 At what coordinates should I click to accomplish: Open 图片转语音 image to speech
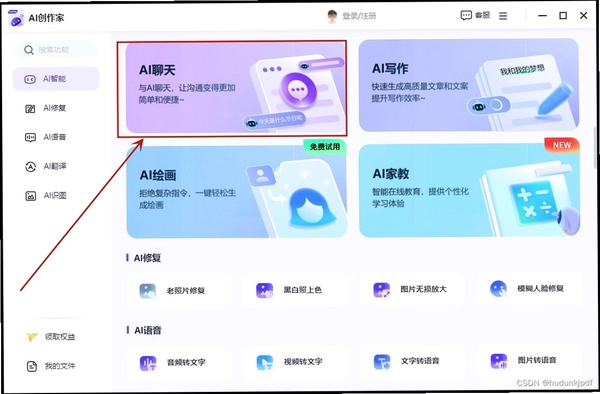pos(530,361)
